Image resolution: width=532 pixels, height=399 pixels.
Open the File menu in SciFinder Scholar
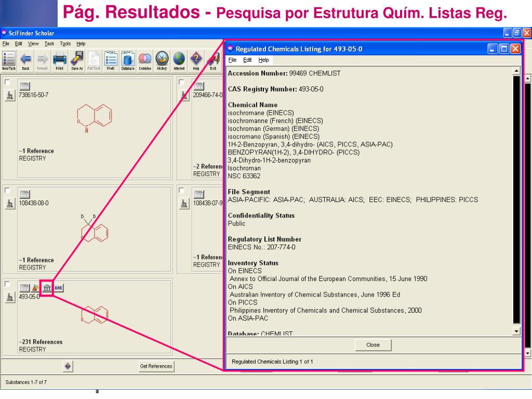click(x=6, y=44)
